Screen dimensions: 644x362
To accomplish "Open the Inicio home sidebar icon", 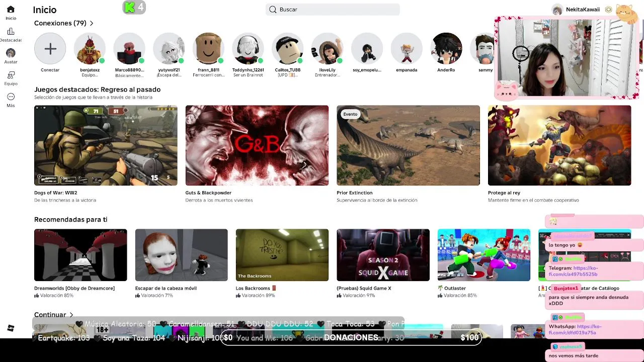I will point(11,10).
